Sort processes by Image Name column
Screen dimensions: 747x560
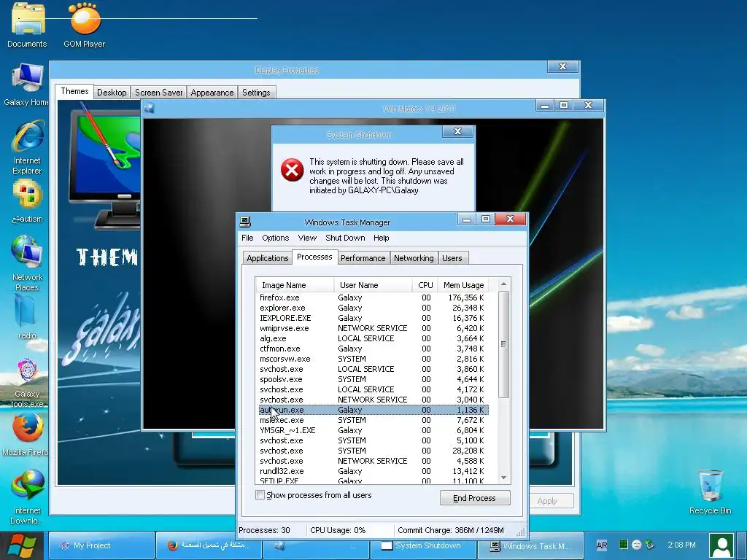295,285
